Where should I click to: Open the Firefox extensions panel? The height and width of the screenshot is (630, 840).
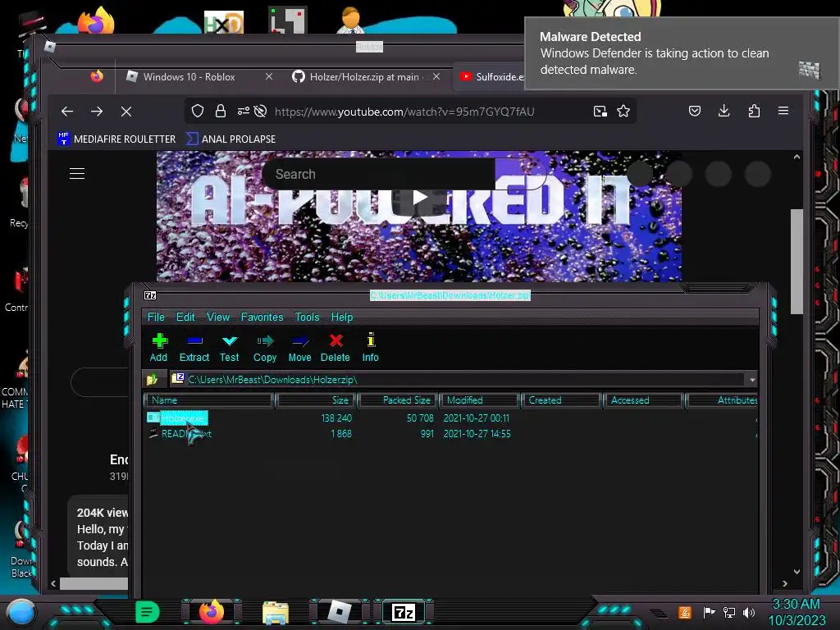[754, 111]
